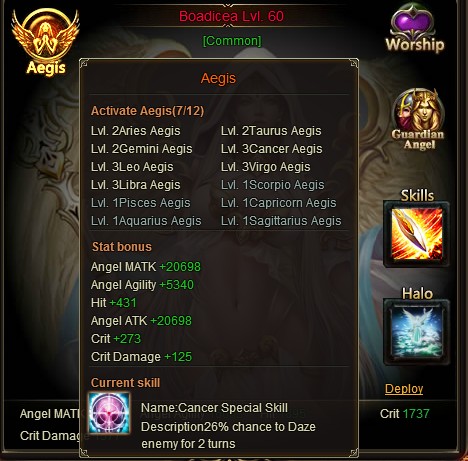Click the purple heart Worship icon

[414, 29]
